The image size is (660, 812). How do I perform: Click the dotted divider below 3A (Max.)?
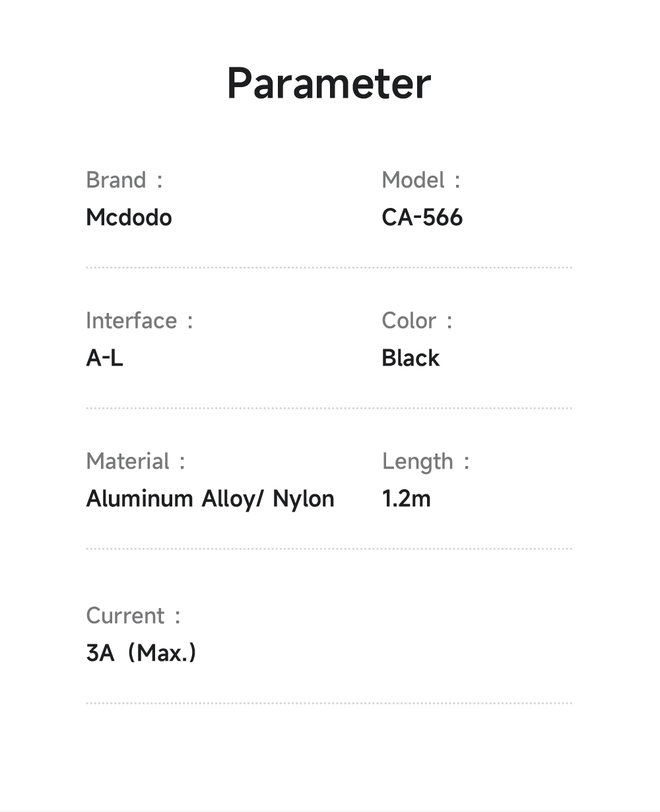329,703
